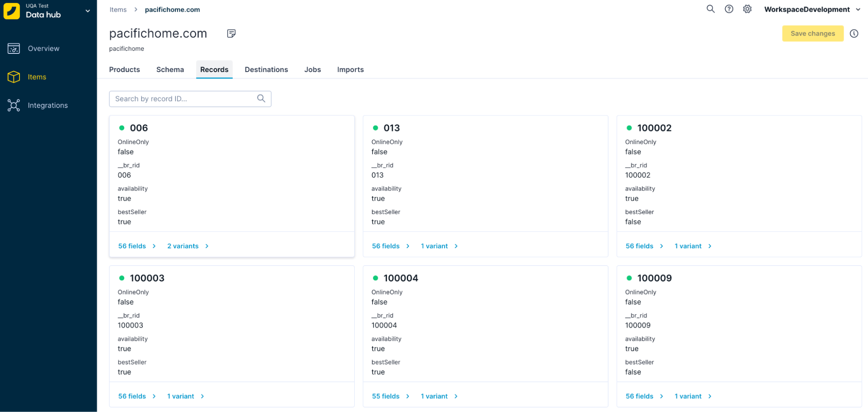Click the search magnifier in the top bar
Viewport: 868px width, 412px height.
point(710,9)
